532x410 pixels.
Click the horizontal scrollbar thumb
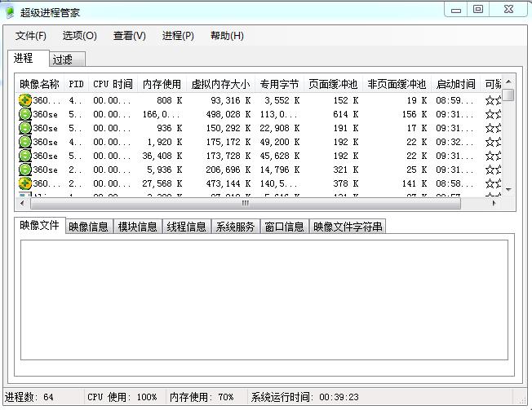pos(246,203)
